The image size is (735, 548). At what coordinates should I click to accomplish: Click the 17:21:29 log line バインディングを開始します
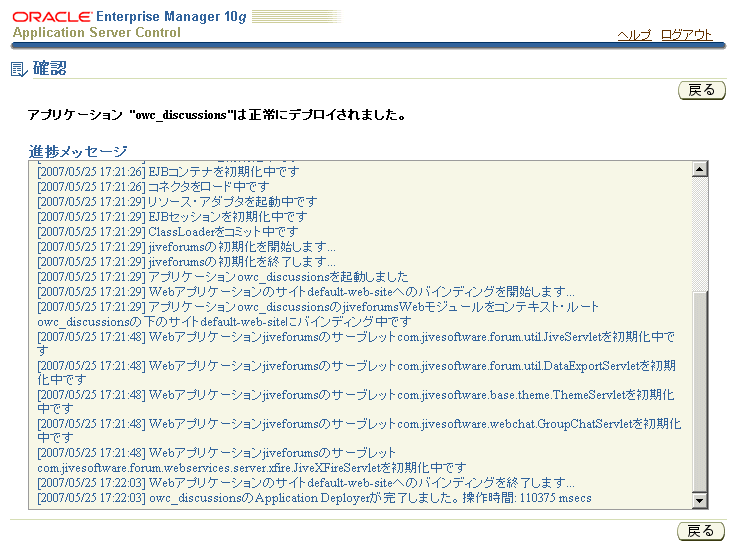click(x=306, y=292)
